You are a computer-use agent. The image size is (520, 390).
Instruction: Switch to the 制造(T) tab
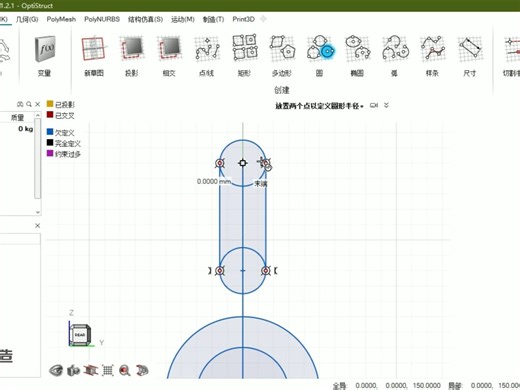point(213,19)
